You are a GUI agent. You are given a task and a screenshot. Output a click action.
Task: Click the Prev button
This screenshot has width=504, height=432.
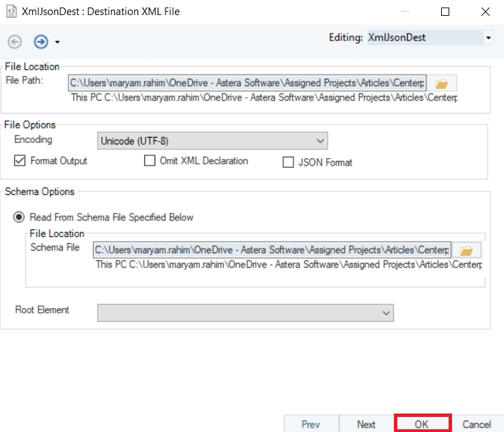tap(311, 424)
